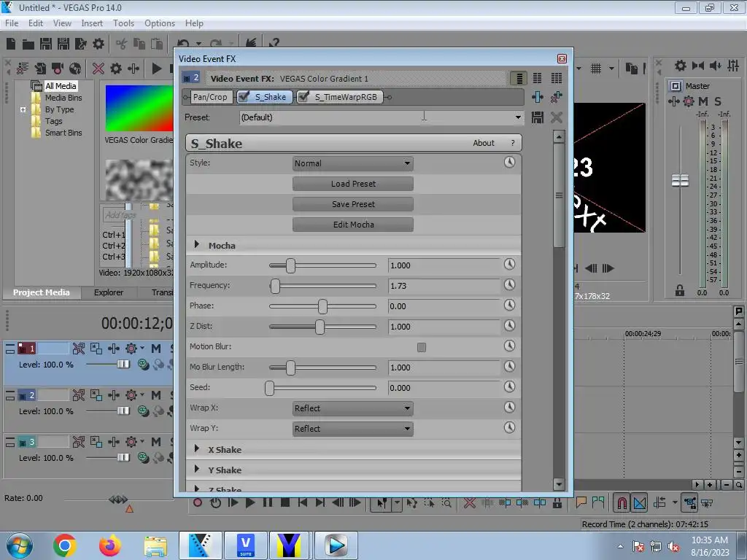Switch to the Explorer tab

pyautogui.click(x=109, y=292)
